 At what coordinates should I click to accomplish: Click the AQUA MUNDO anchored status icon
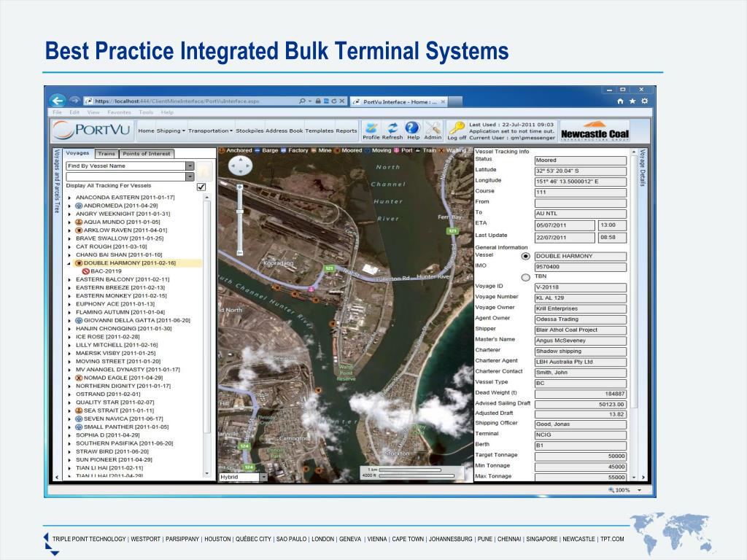79,222
